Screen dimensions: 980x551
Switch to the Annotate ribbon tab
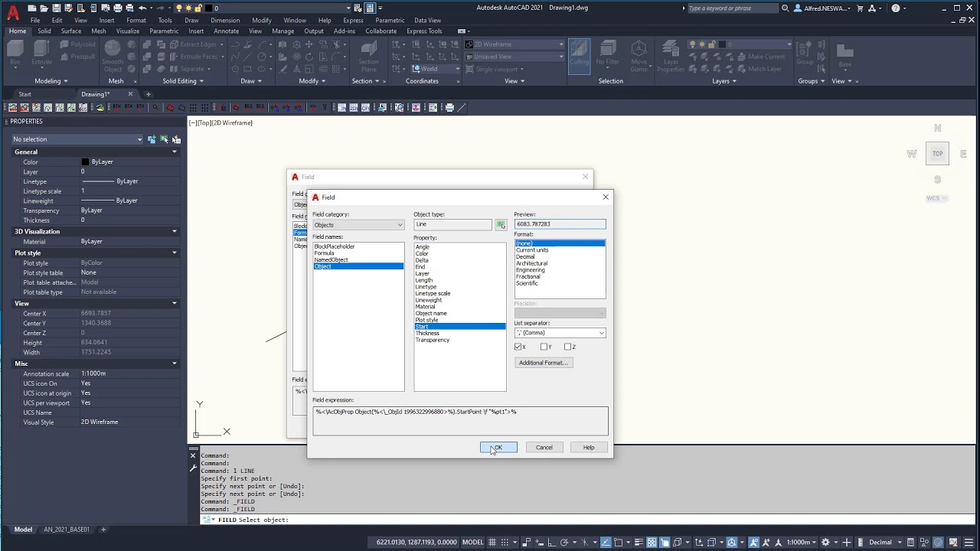[226, 31]
